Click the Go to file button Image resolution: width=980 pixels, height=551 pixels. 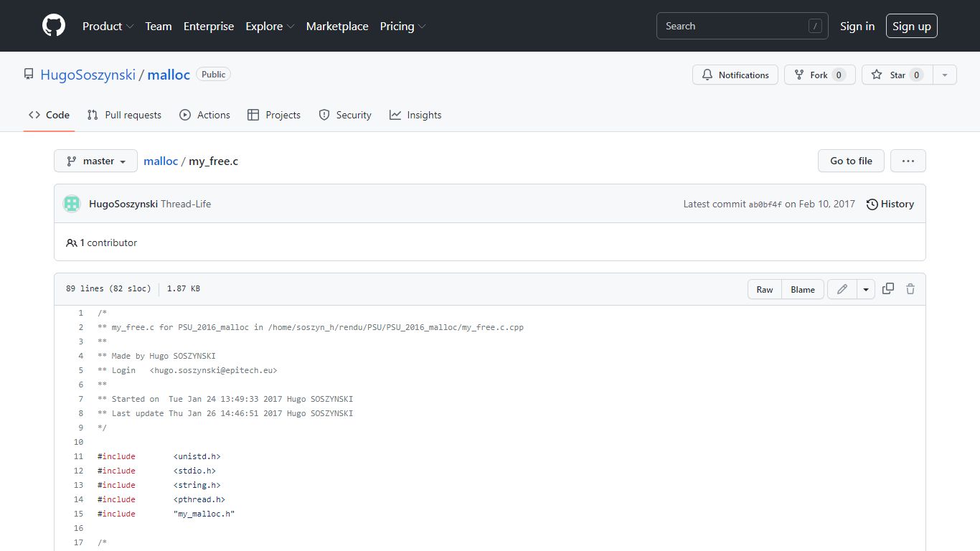pos(852,161)
